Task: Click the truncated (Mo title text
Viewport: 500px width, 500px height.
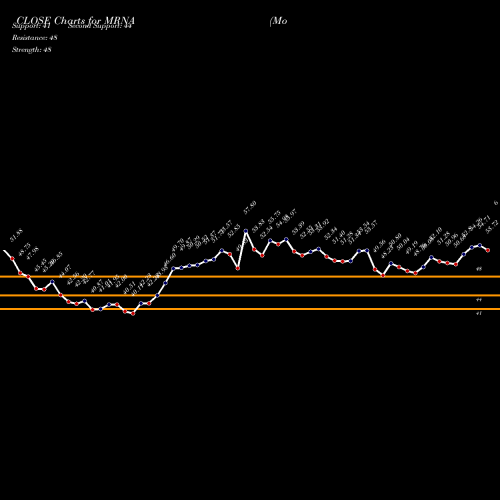Action: [278, 21]
